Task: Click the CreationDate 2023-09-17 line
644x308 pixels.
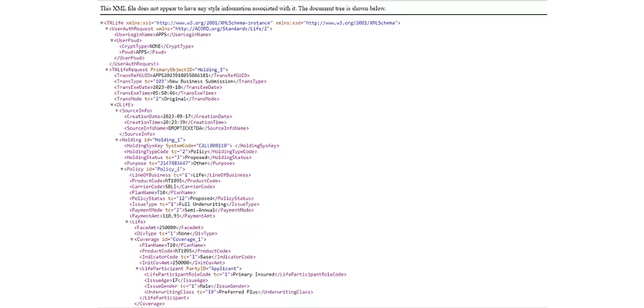Action: click(178, 117)
